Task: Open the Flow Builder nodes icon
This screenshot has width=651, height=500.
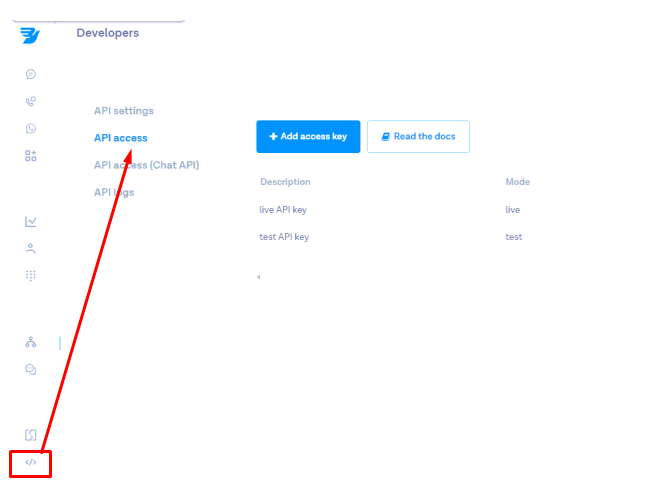Action: click(x=31, y=342)
